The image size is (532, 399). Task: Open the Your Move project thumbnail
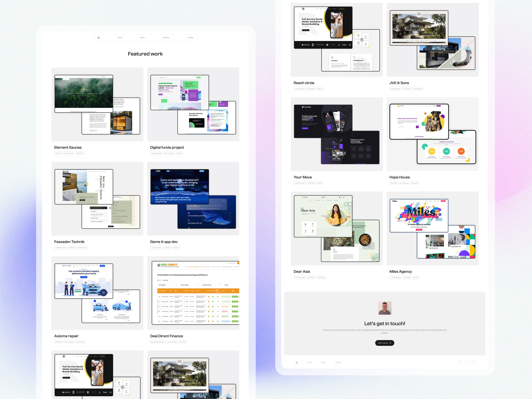tap(337, 134)
